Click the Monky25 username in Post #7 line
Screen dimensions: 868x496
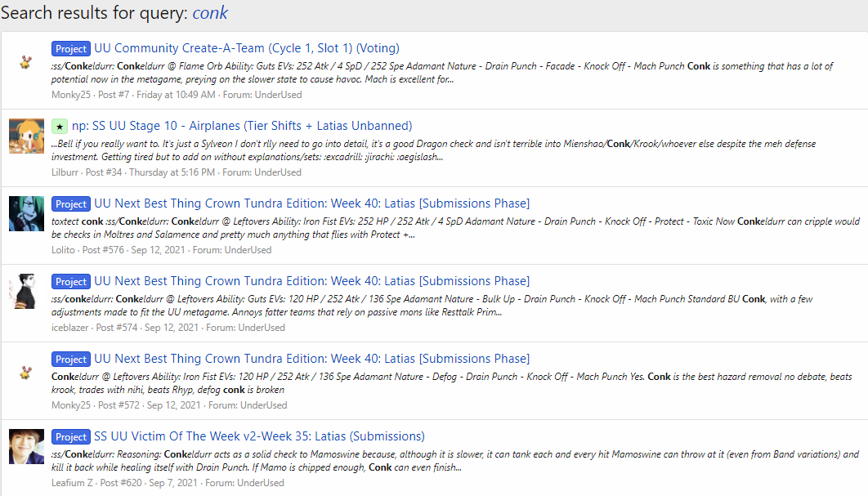coord(71,95)
